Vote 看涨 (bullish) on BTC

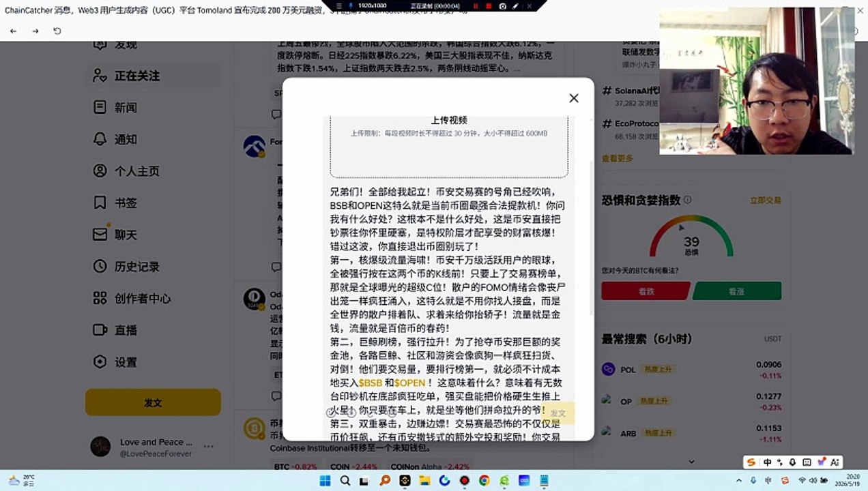click(x=737, y=291)
